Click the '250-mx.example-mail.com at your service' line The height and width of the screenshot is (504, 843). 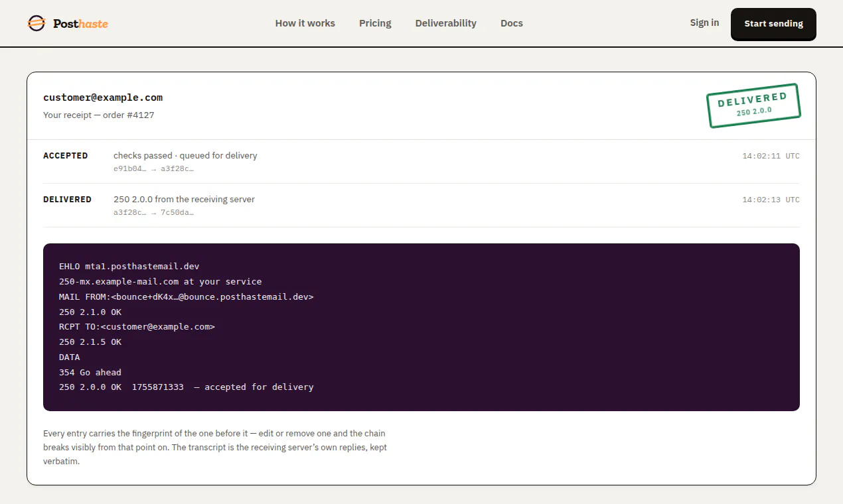click(160, 282)
